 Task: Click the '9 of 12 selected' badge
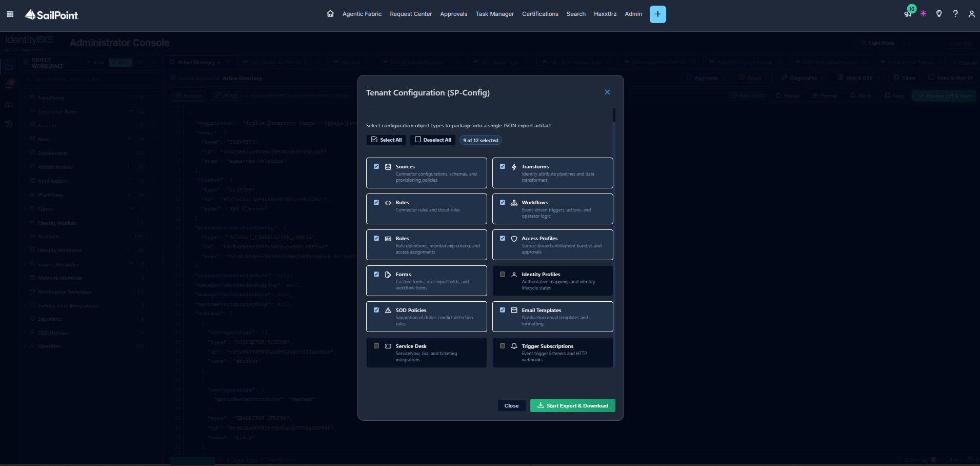click(x=481, y=140)
